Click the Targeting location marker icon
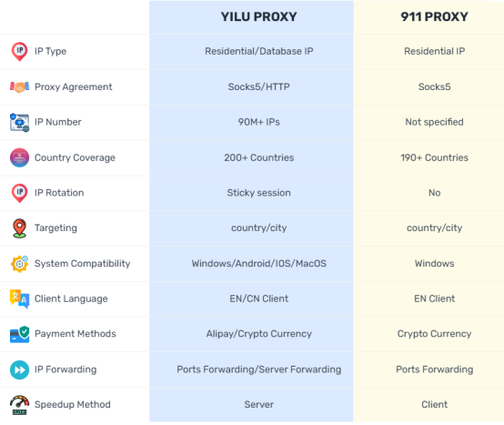The height and width of the screenshot is (425, 504). (x=19, y=228)
